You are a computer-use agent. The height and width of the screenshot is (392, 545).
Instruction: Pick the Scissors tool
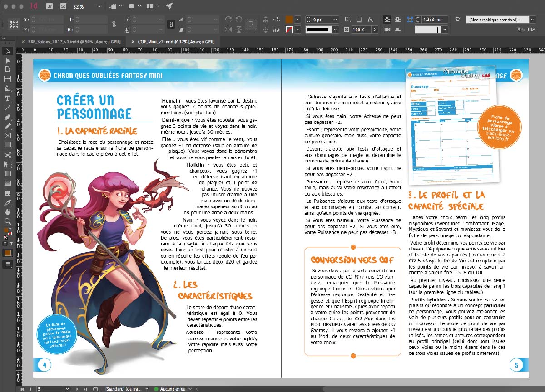tap(8, 155)
